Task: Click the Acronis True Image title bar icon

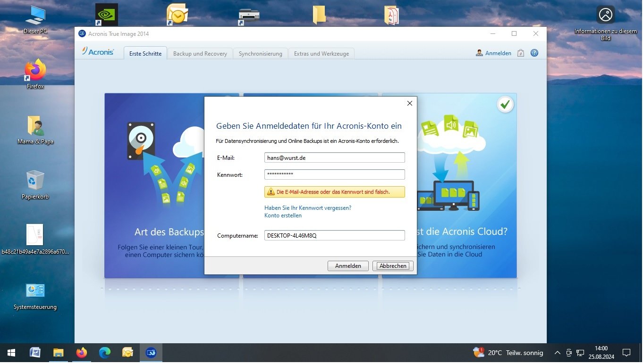Action: click(x=82, y=33)
